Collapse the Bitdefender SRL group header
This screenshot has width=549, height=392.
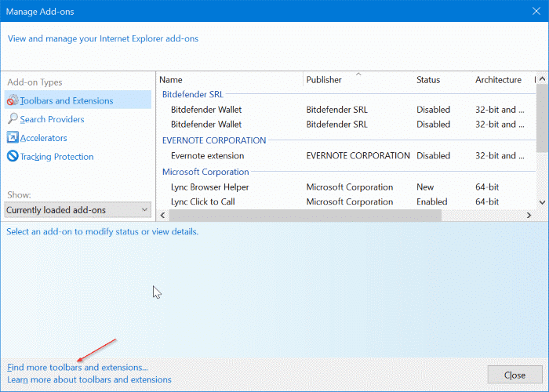point(193,95)
